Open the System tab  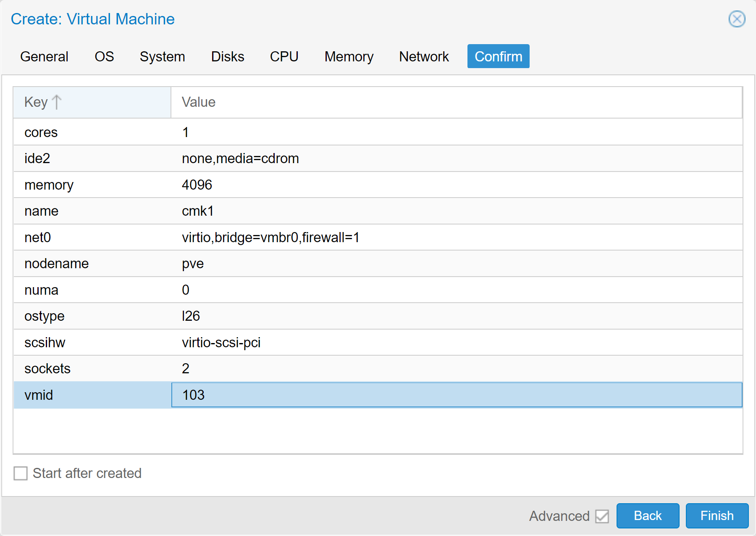pos(163,56)
